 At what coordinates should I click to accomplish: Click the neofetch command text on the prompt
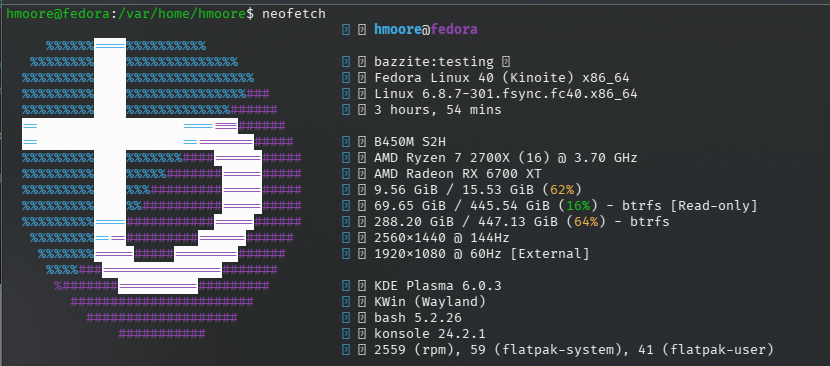pyautogui.click(x=294, y=13)
